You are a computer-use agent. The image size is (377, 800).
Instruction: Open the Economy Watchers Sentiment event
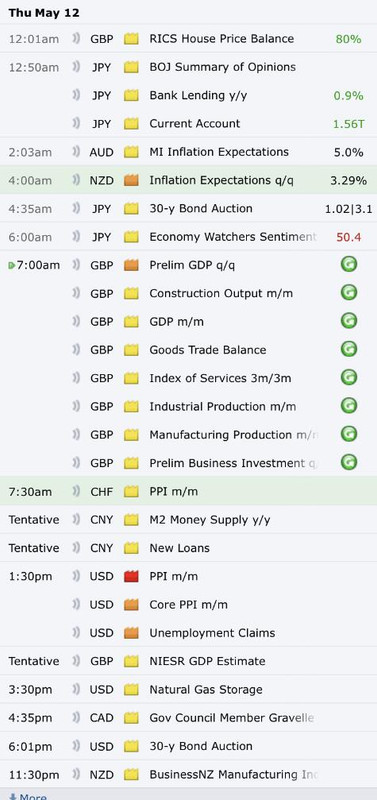pos(233,237)
